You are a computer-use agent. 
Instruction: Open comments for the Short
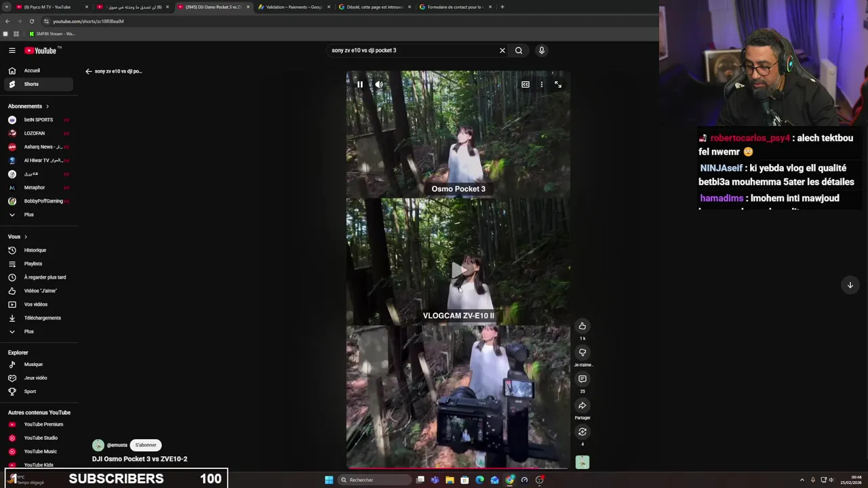[583, 379]
